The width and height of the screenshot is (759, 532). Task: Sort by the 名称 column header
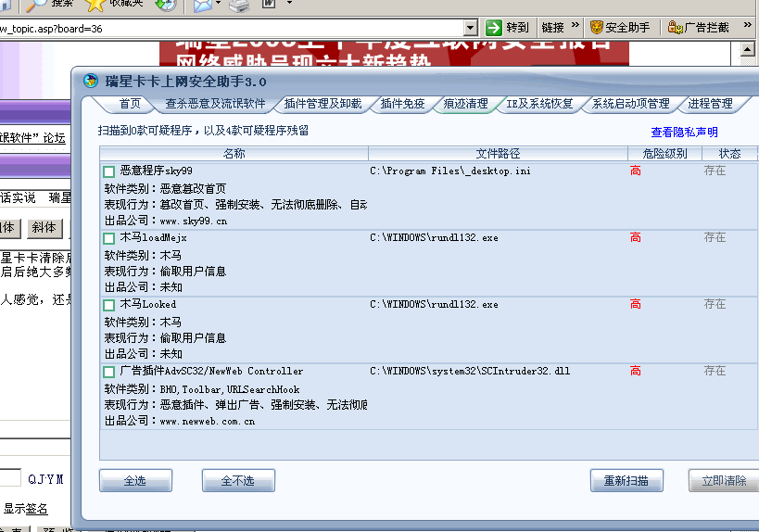pos(234,154)
